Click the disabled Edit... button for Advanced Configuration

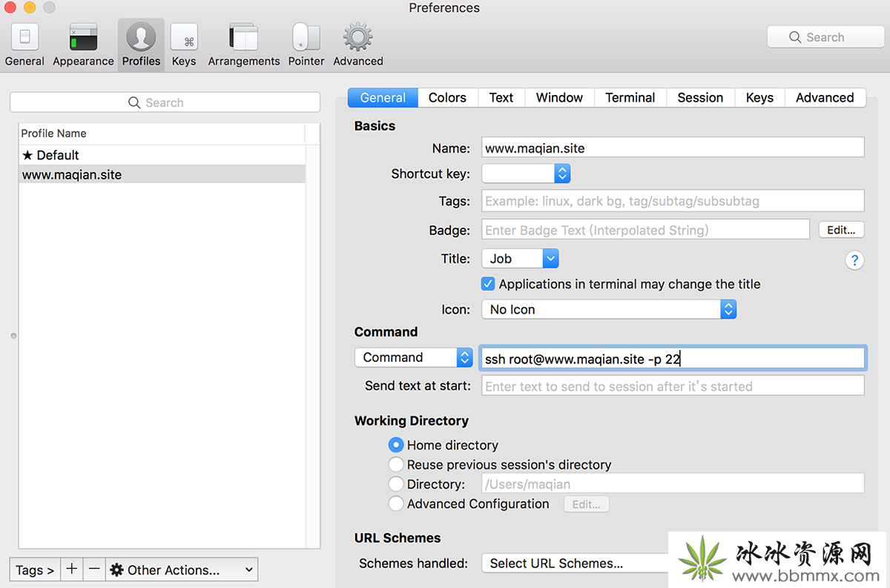(x=586, y=504)
